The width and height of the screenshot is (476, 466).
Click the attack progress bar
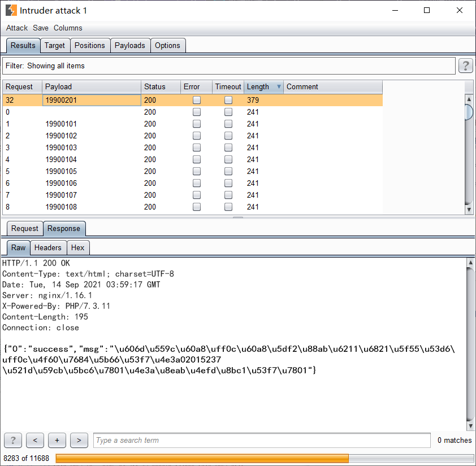(264, 458)
